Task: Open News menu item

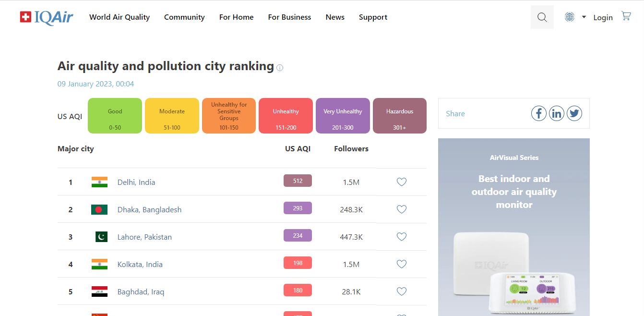Action: click(335, 17)
